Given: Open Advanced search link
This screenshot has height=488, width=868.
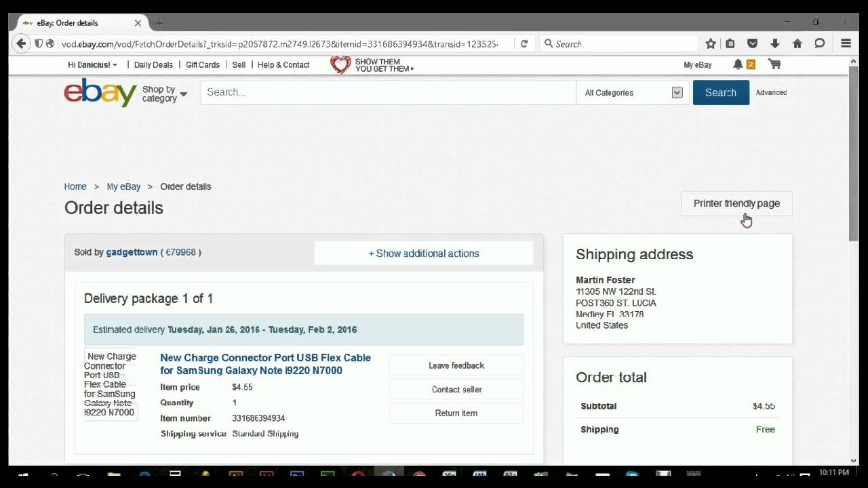Looking at the screenshot, I should point(771,93).
